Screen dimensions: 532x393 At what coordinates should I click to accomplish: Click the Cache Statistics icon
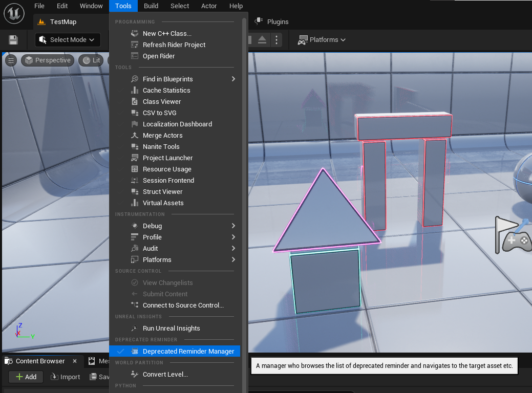[135, 90]
